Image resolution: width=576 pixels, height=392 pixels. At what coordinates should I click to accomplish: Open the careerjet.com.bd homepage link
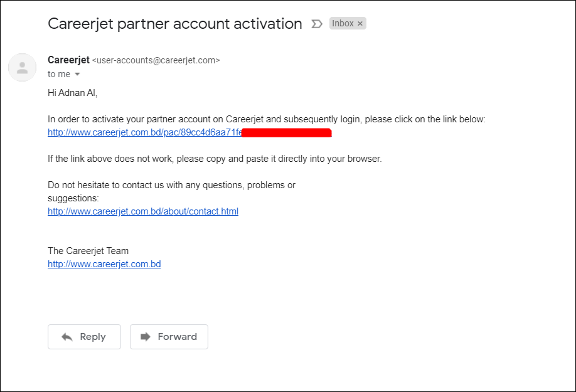click(104, 264)
